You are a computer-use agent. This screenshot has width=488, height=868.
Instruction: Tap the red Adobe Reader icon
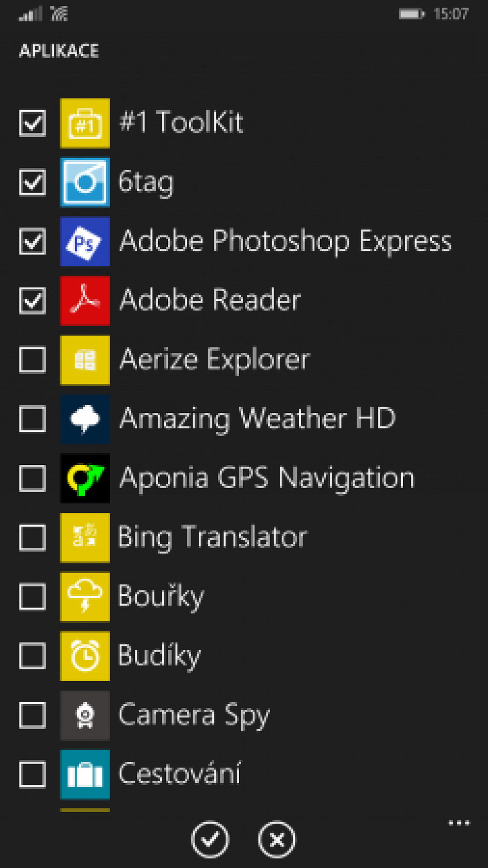(x=85, y=301)
